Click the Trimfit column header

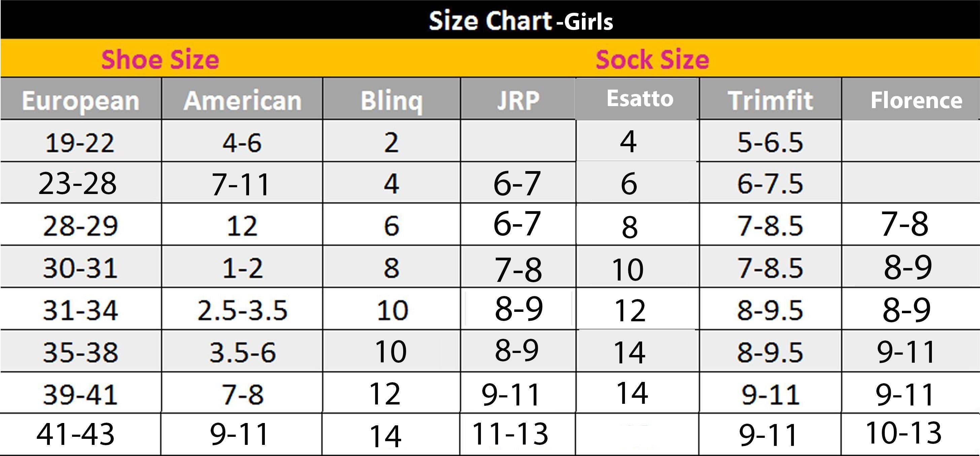[770, 100]
